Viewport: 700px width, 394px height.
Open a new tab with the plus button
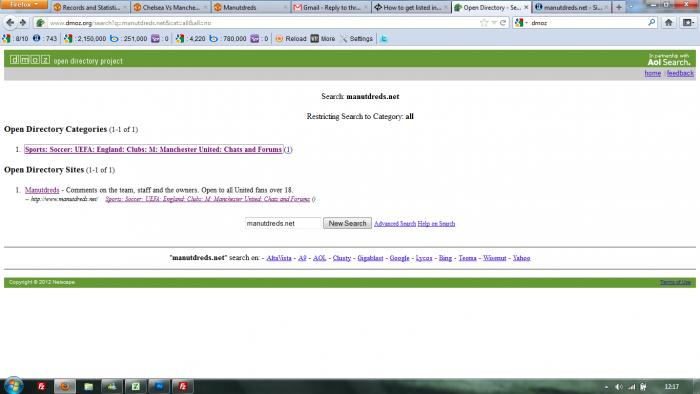[618, 8]
